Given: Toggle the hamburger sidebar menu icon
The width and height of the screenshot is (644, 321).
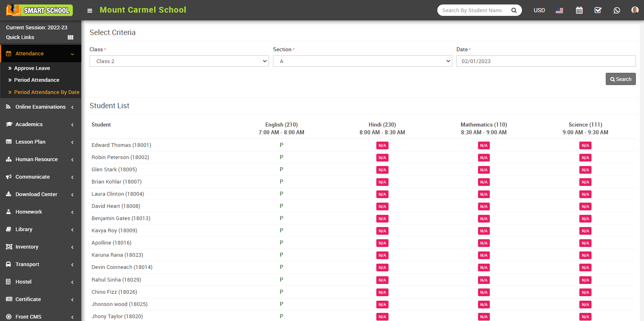Looking at the screenshot, I should tap(90, 11).
